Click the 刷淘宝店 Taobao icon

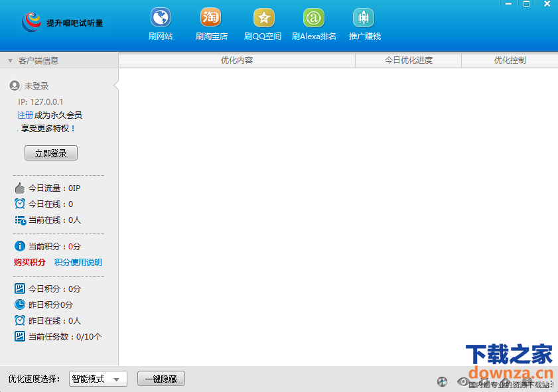tap(211, 18)
